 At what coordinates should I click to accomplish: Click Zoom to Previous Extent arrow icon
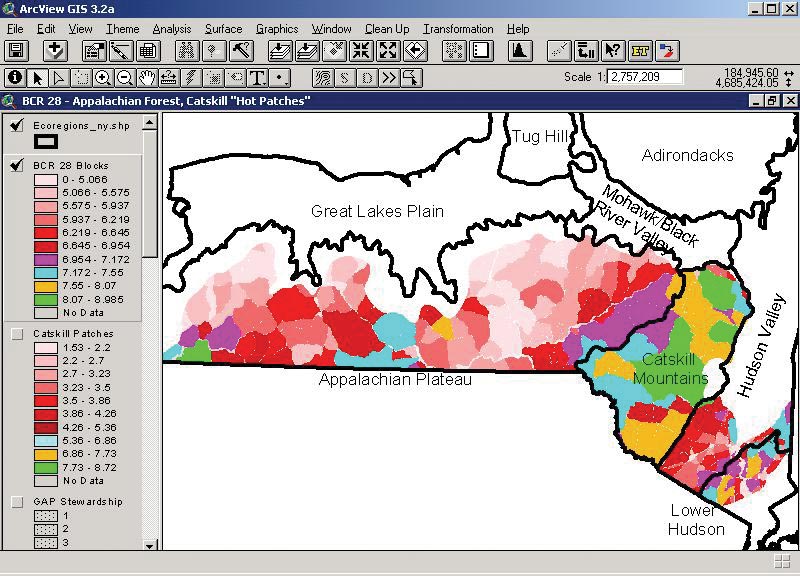pos(415,51)
